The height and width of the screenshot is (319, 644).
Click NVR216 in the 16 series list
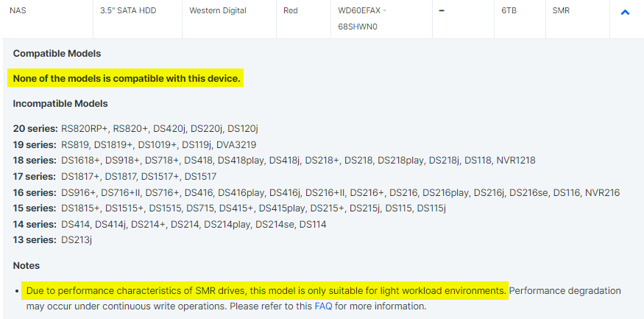pyautogui.click(x=603, y=192)
